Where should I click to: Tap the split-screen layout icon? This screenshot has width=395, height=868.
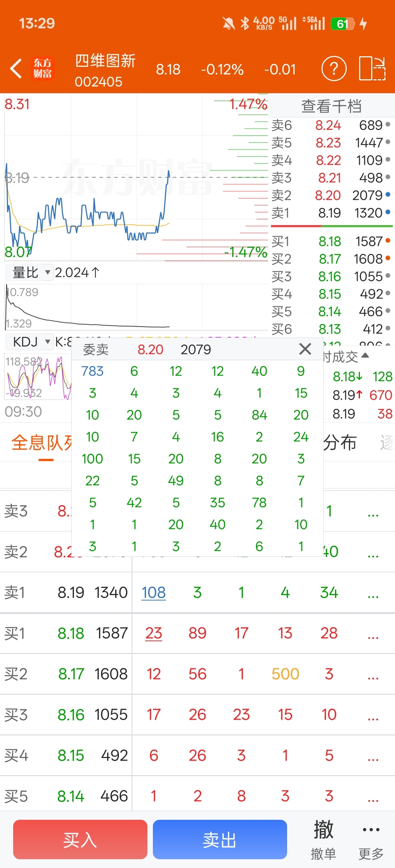coord(372,68)
